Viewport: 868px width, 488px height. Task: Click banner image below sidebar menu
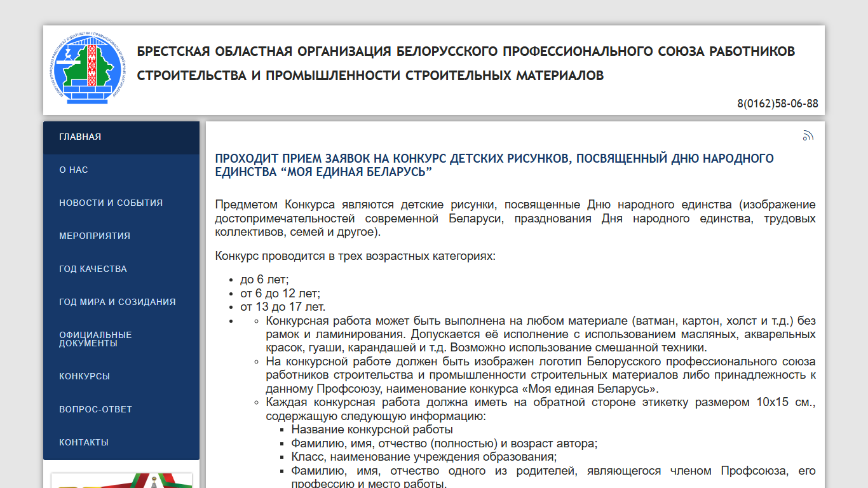(x=121, y=480)
